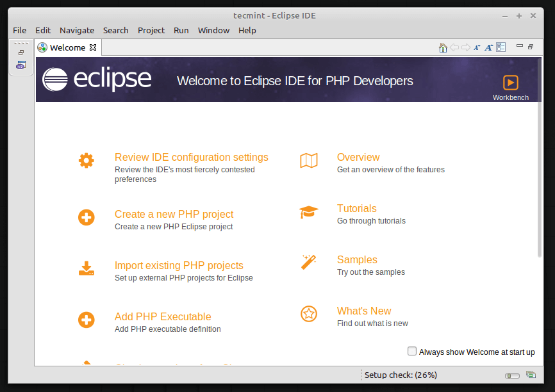
Task: Open the Navigate menu
Action: pyautogui.click(x=77, y=30)
